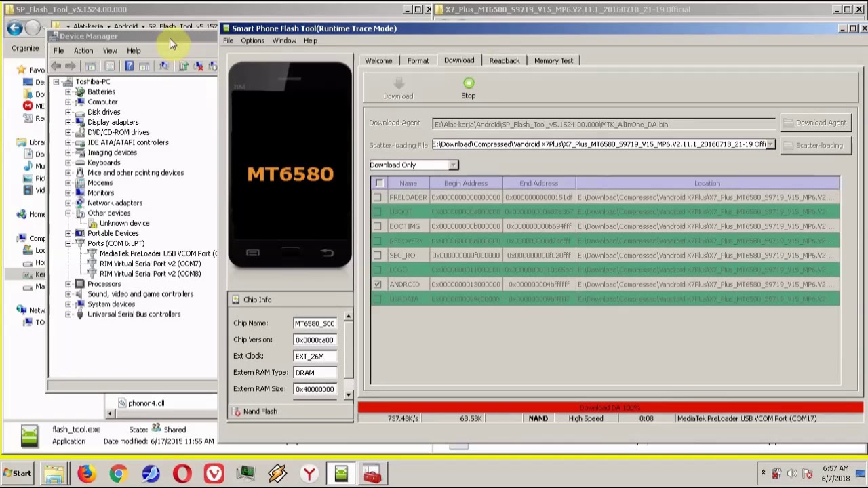Toggle console tree icon in Device Manager toolbar
This screenshot has width=868, height=488.
pyautogui.click(x=90, y=66)
